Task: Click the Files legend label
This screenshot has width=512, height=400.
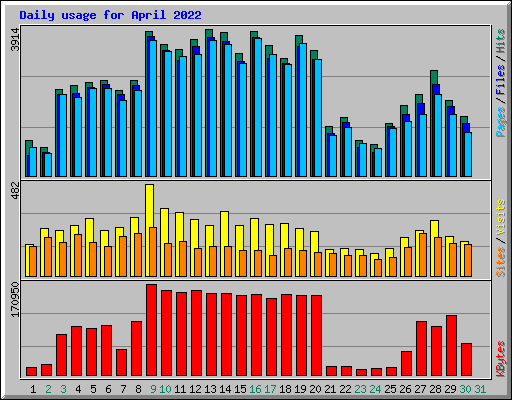Action: (x=500, y=80)
